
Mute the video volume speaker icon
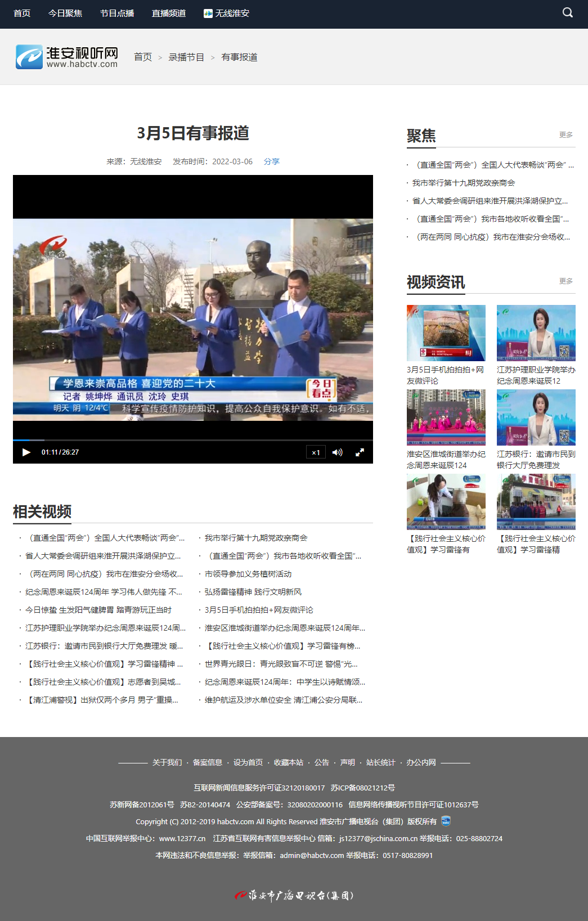[337, 452]
